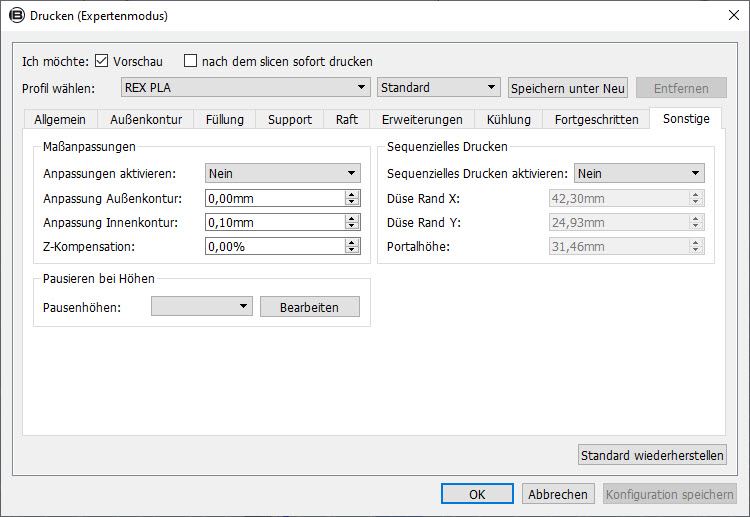Open the Standard quality dropdown

click(x=439, y=88)
